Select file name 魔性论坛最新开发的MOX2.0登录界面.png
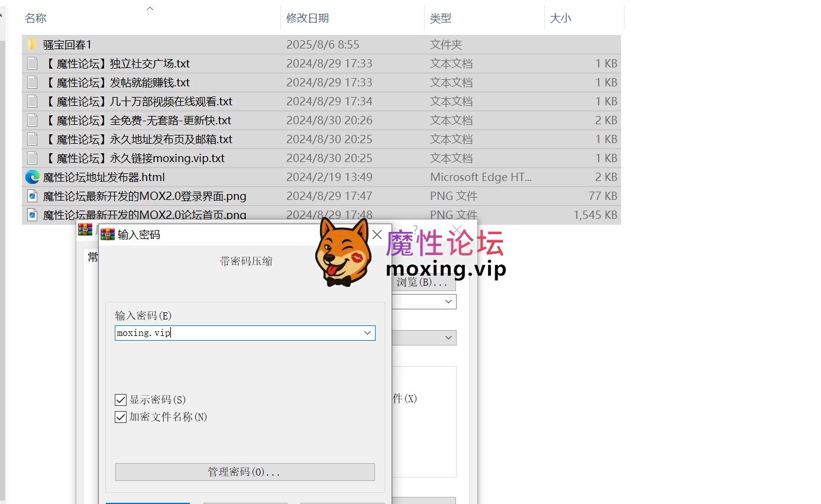The image size is (821, 504). [145, 196]
